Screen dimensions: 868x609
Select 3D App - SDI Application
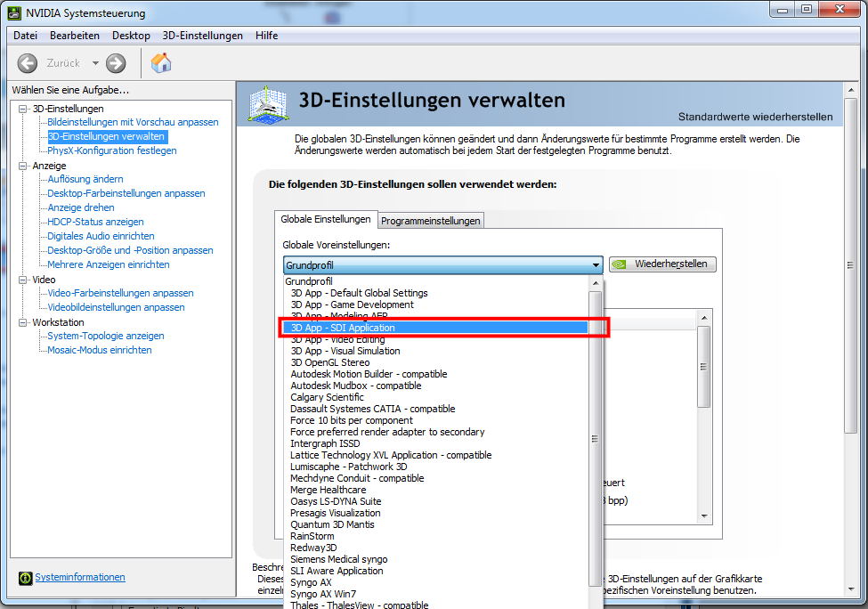point(435,328)
